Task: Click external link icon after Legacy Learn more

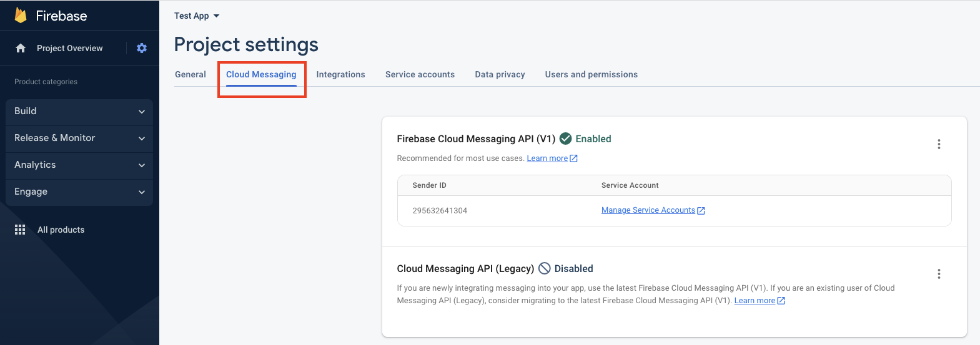Action: tap(781, 301)
